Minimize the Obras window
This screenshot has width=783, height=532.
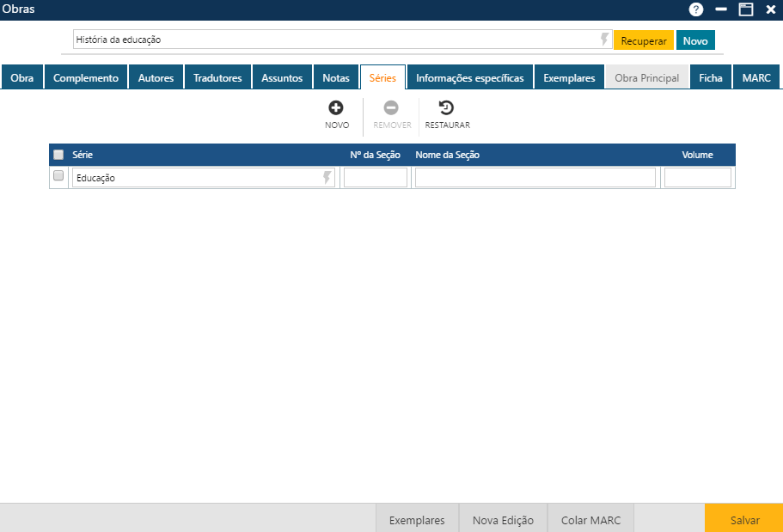click(x=721, y=9)
